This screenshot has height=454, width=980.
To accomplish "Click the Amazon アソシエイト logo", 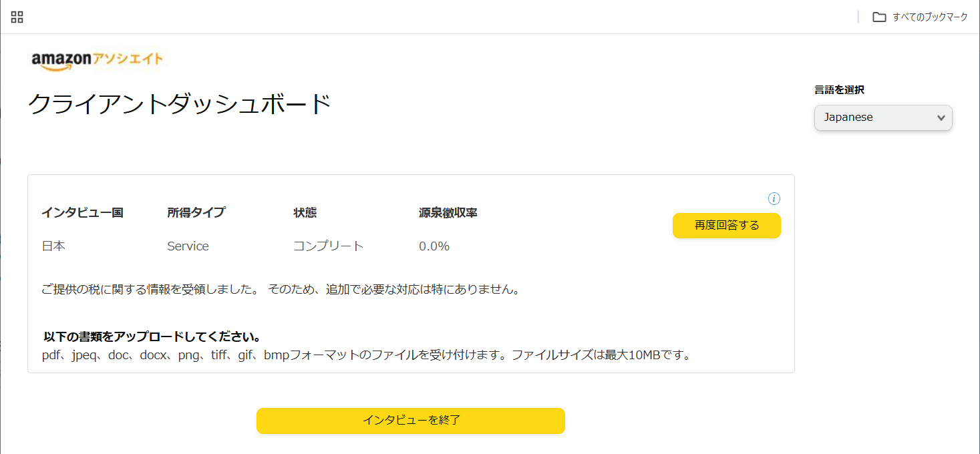I will (98, 60).
